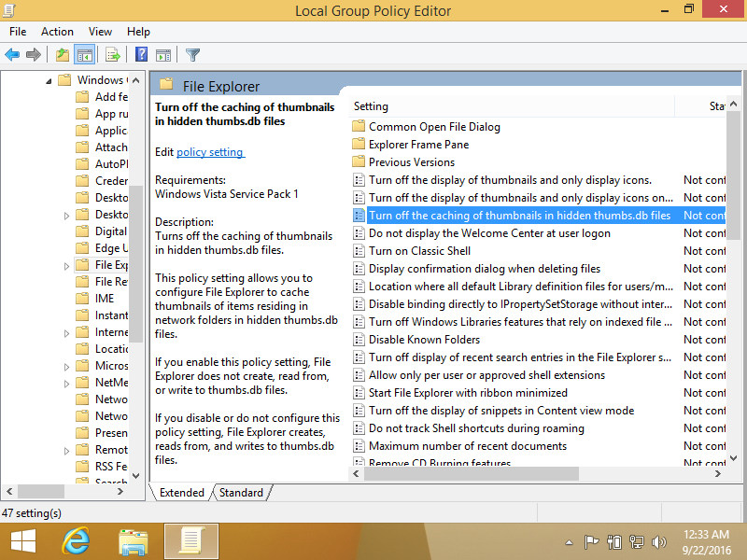
Task: Click settings list scroll down arrow
Action: pyautogui.click(x=734, y=458)
